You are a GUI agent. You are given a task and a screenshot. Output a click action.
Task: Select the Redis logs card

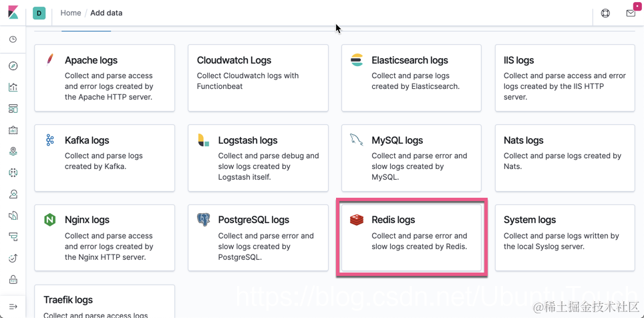point(411,238)
